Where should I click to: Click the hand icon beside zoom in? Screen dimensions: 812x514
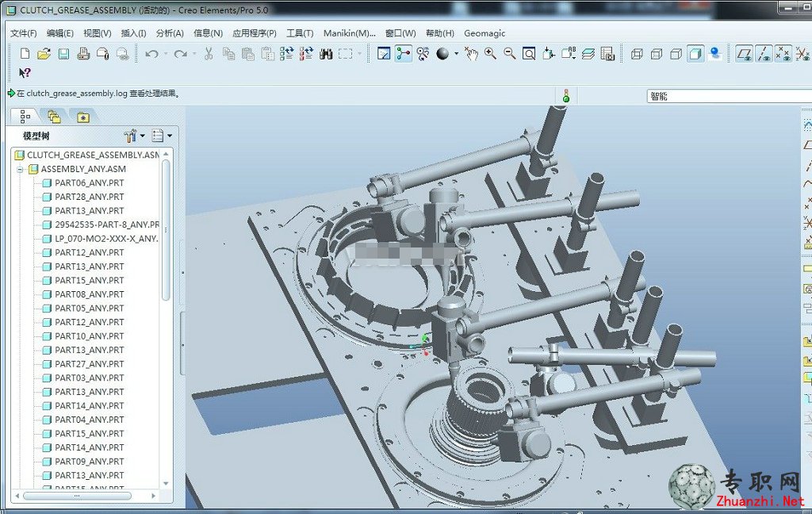point(471,53)
